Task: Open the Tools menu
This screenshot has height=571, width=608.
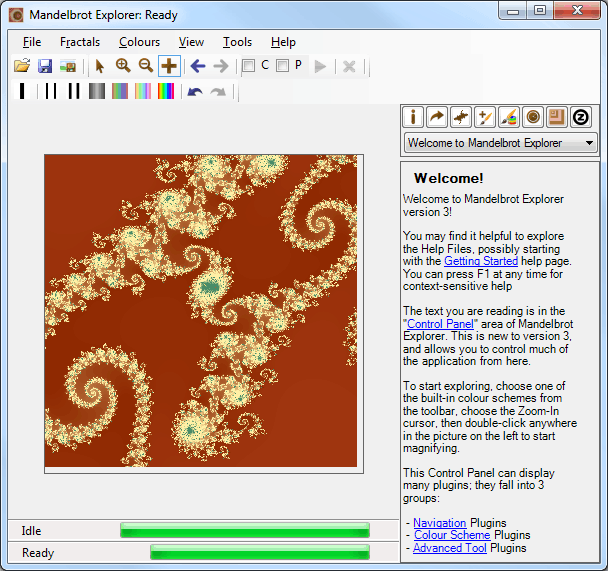Action: pyautogui.click(x=237, y=42)
